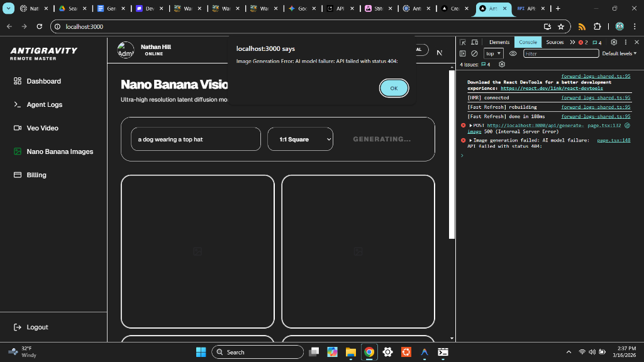Click the element inspector icon in DevTools
This screenshot has height=362, width=644.
click(x=463, y=42)
